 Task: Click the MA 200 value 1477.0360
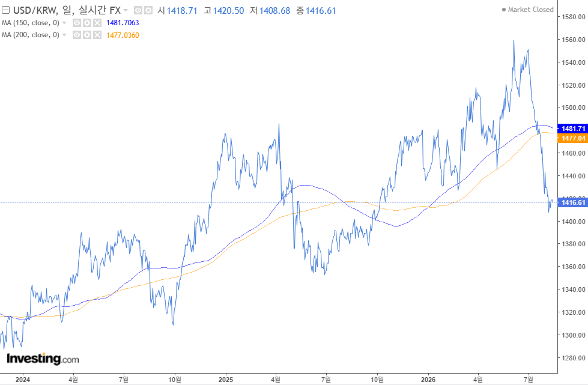pos(123,35)
